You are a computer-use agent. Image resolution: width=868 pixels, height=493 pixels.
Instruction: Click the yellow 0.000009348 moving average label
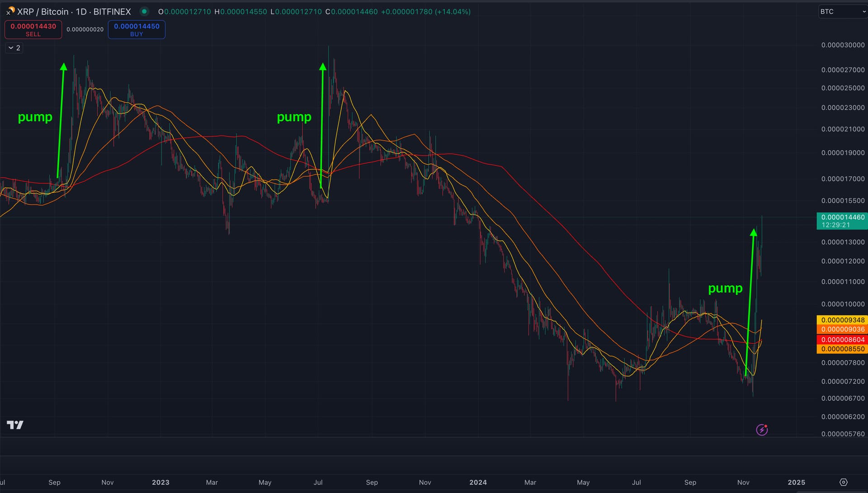tap(842, 320)
